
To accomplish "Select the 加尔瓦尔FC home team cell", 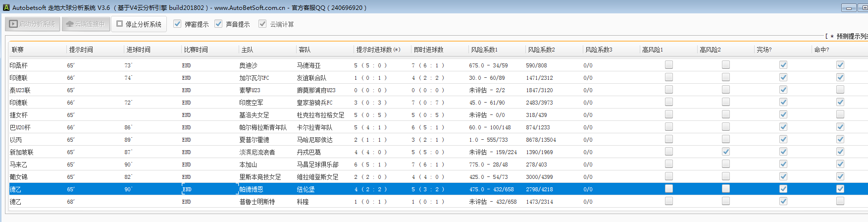I will pos(254,78).
